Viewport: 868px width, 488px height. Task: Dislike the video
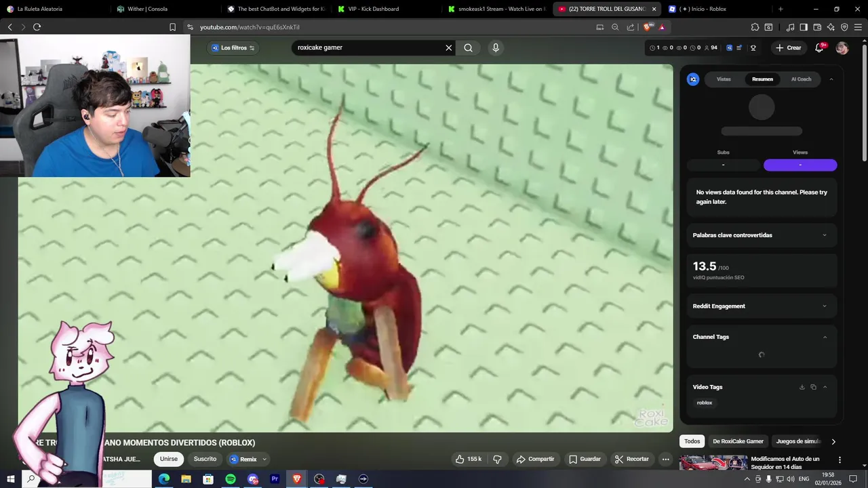click(x=497, y=459)
